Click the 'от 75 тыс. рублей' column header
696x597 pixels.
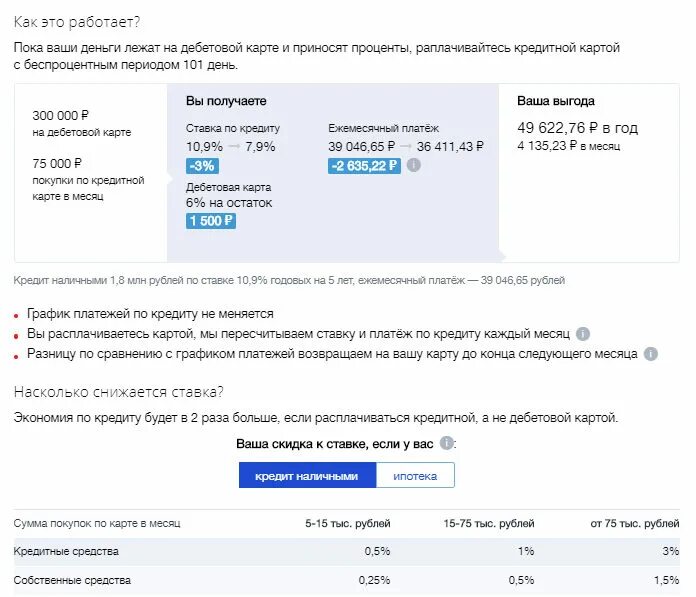click(x=635, y=524)
